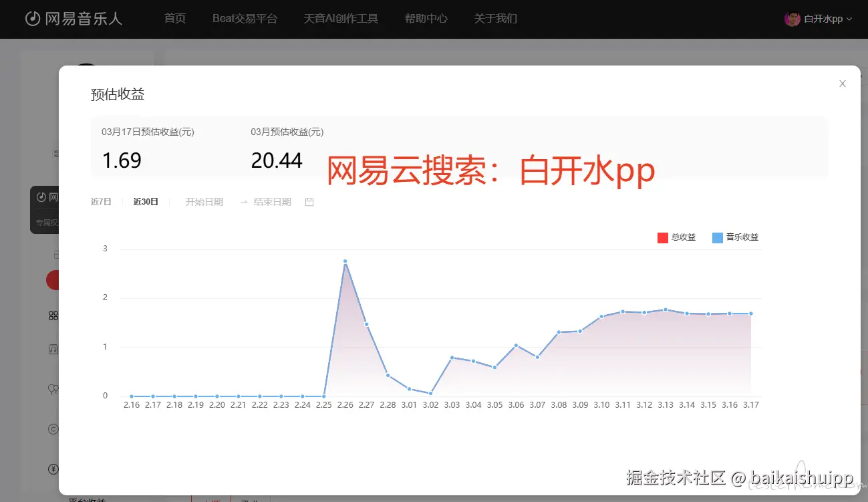This screenshot has height=502, width=868.
Task: Click the 03月预估收益(元) label
Action: (287, 132)
